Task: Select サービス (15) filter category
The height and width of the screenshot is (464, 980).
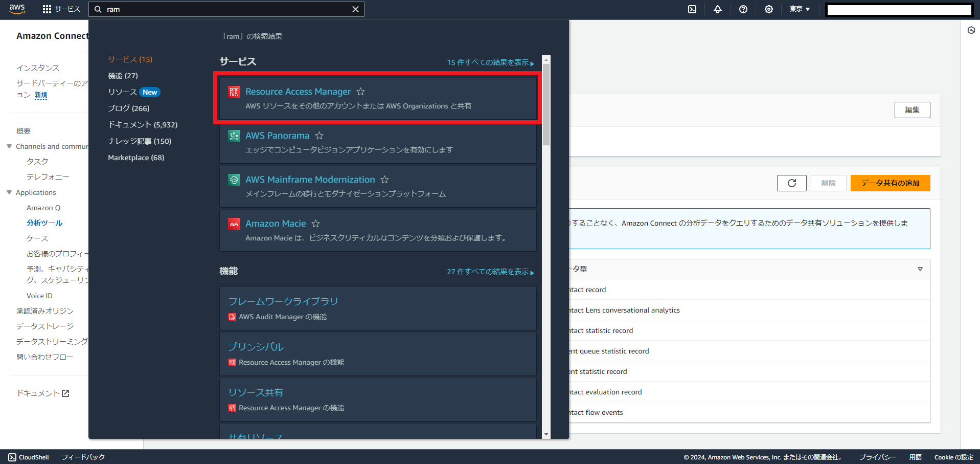Action: pos(130,59)
